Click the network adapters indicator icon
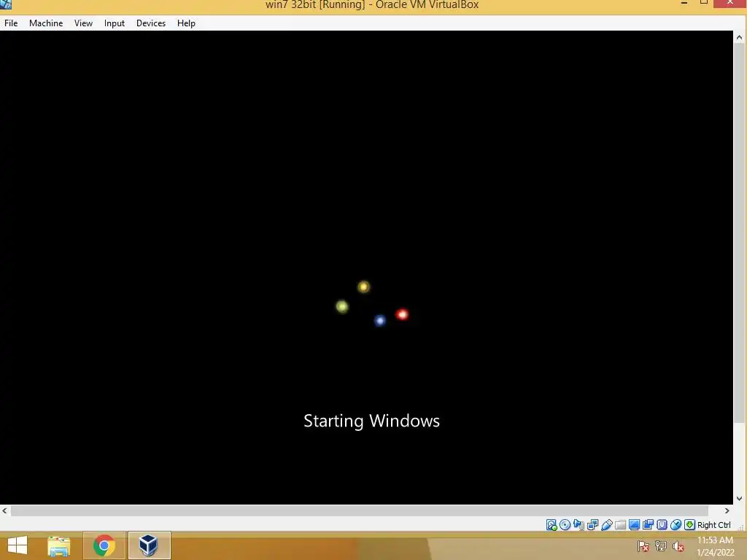 [x=592, y=525]
